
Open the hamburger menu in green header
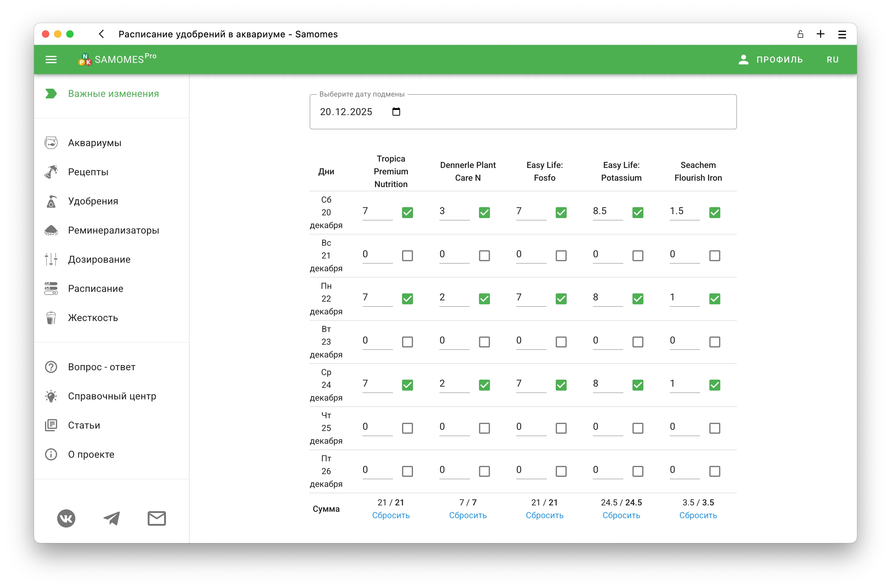coord(51,60)
